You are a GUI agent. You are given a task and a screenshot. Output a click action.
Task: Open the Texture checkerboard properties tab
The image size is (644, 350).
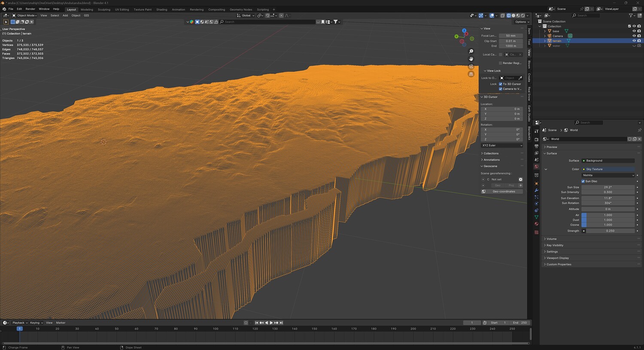click(536, 232)
